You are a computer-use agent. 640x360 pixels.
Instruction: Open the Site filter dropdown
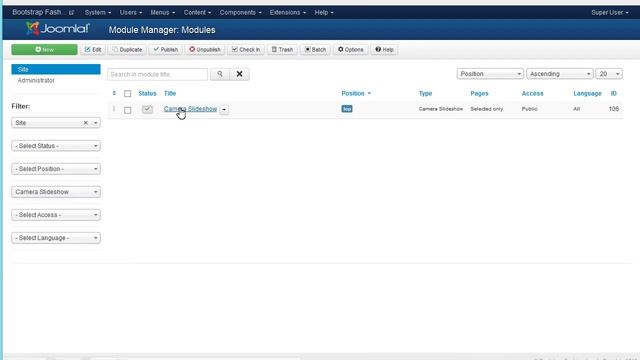pyautogui.click(x=56, y=122)
